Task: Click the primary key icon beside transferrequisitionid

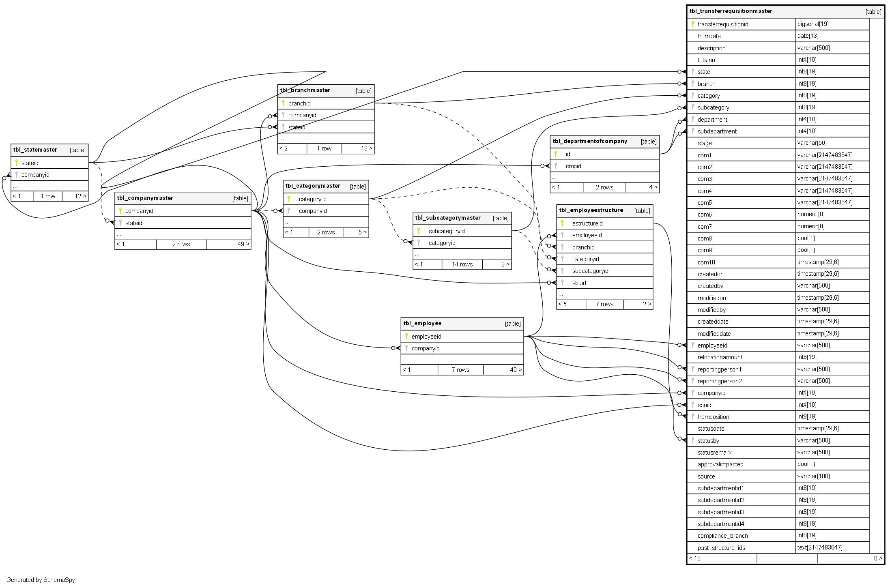Action: tap(692, 24)
